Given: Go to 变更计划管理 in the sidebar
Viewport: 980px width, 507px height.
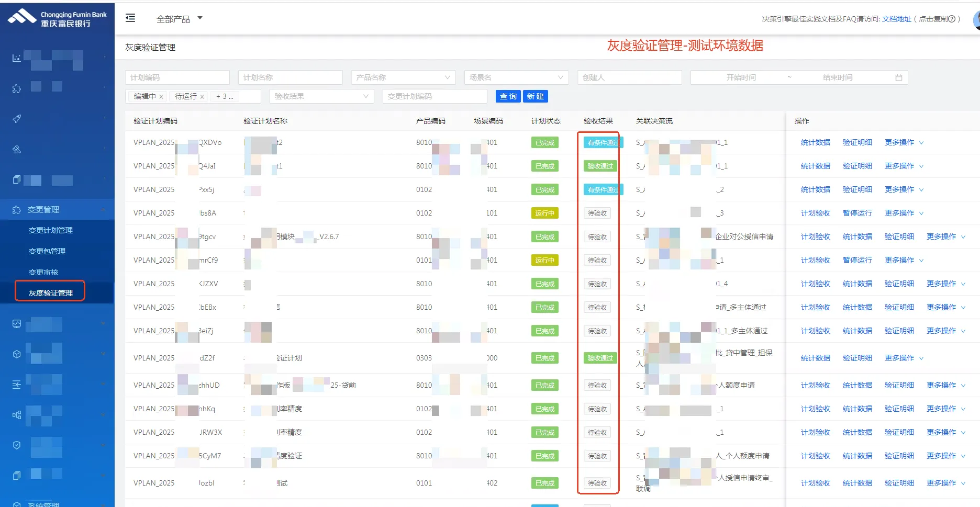Looking at the screenshot, I should point(51,230).
